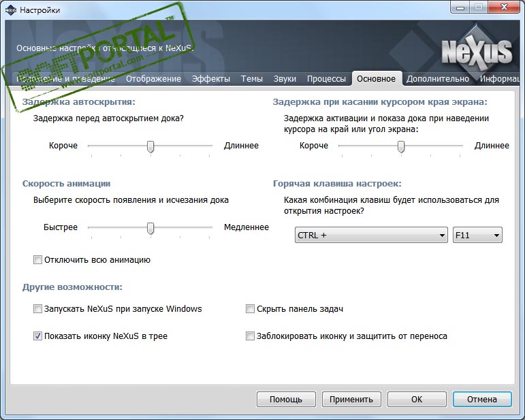Enable 'Запускать NeXuS при запуске Windows'
The width and height of the screenshot is (525, 420).
click(x=37, y=308)
